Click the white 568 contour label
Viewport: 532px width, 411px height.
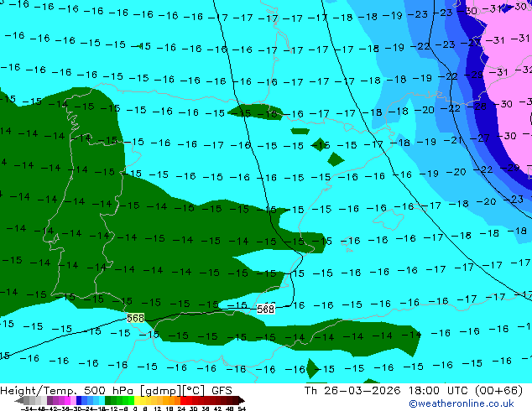tap(265, 309)
